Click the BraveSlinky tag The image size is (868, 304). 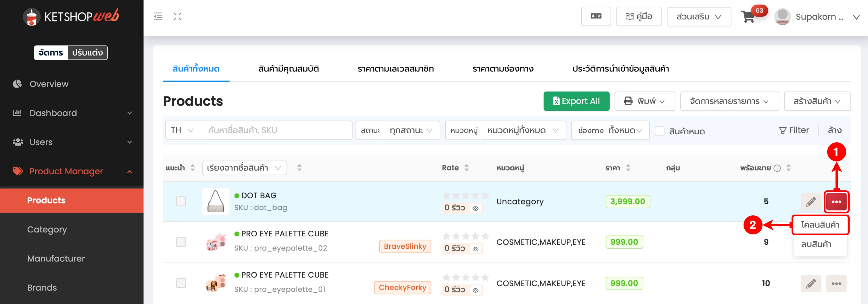pos(405,246)
